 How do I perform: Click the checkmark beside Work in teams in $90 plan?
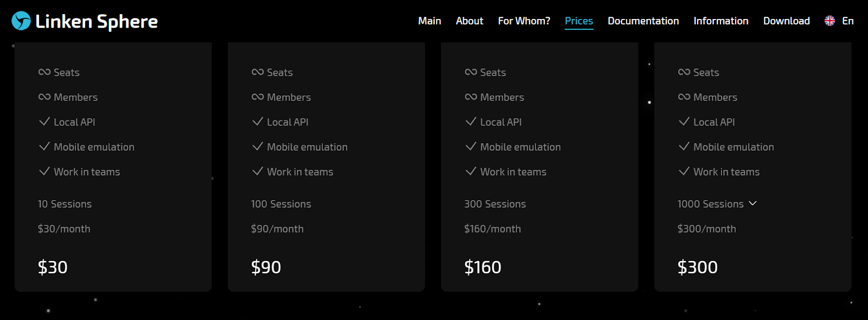(x=258, y=171)
